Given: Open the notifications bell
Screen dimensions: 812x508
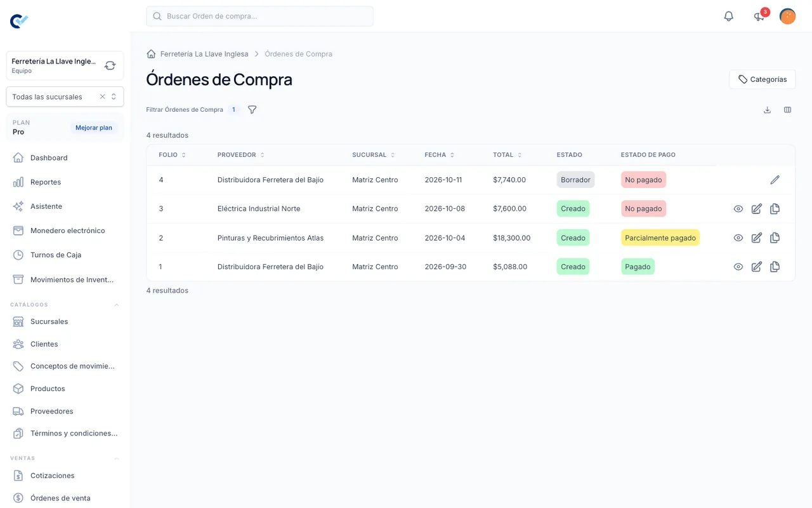Looking at the screenshot, I should click(728, 17).
